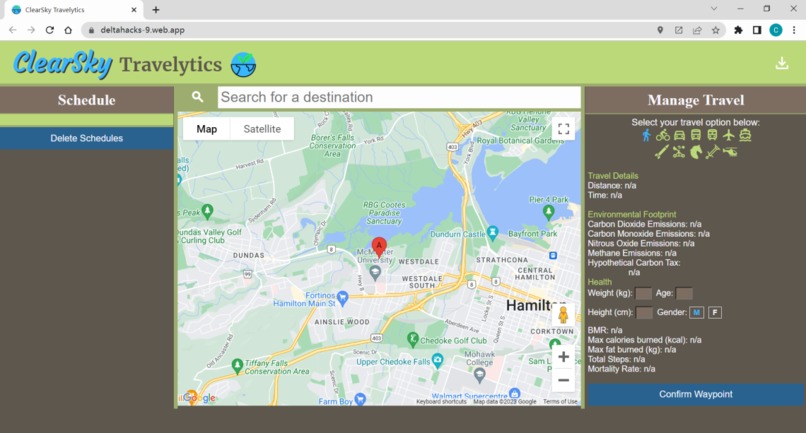This screenshot has height=433, width=806.
Task: Click the Hypothetical Carbon Tax label
Action: click(634, 263)
